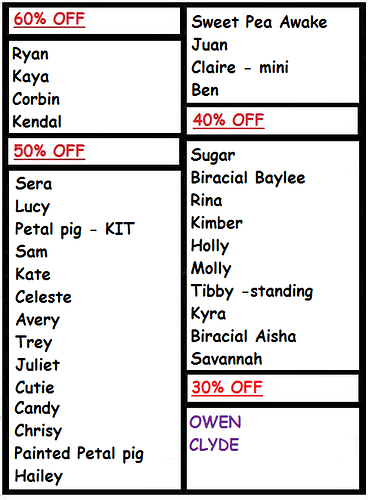The height and width of the screenshot is (500, 368).
Task: Select Hailey at the list bottom
Action: 39,476
